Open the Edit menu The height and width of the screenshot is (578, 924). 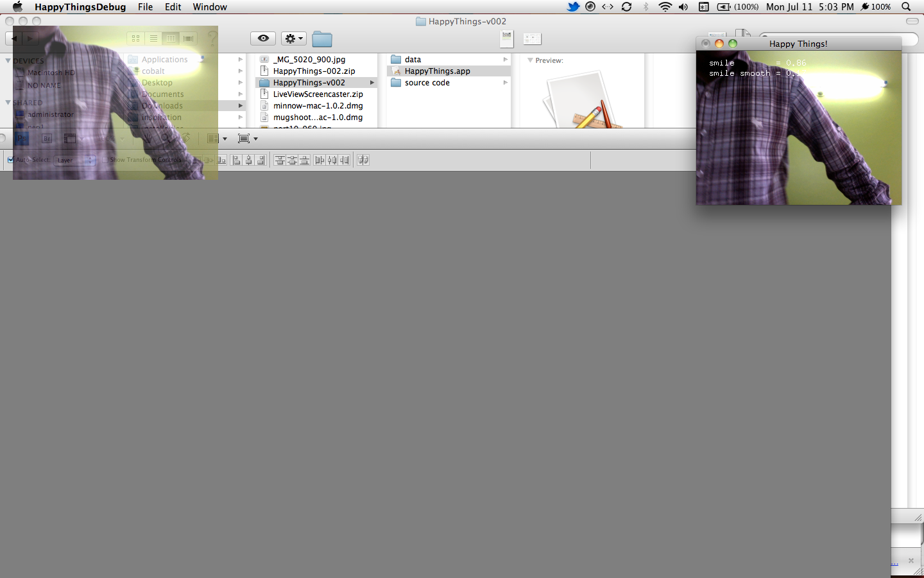(173, 6)
